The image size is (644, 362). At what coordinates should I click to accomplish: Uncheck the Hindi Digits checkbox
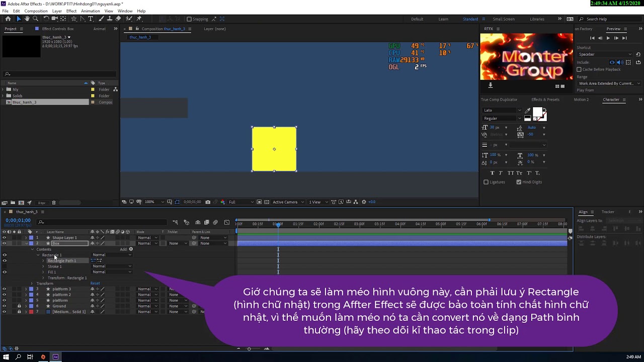point(519,182)
